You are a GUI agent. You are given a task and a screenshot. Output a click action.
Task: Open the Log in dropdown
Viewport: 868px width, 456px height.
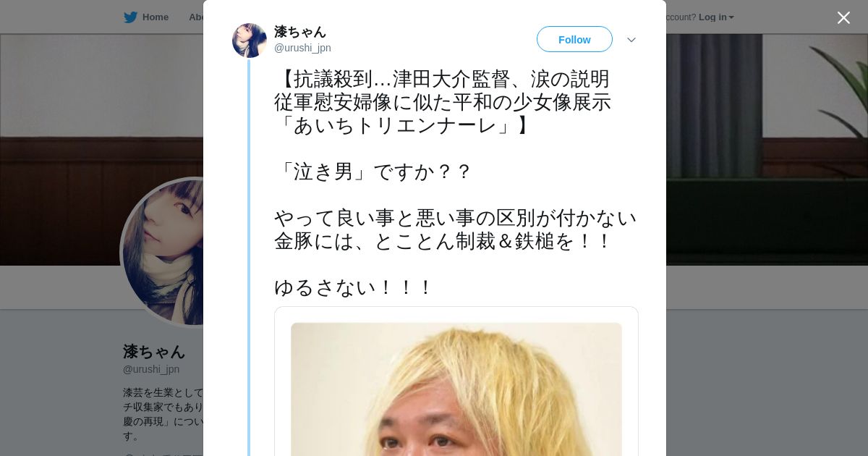716,17
